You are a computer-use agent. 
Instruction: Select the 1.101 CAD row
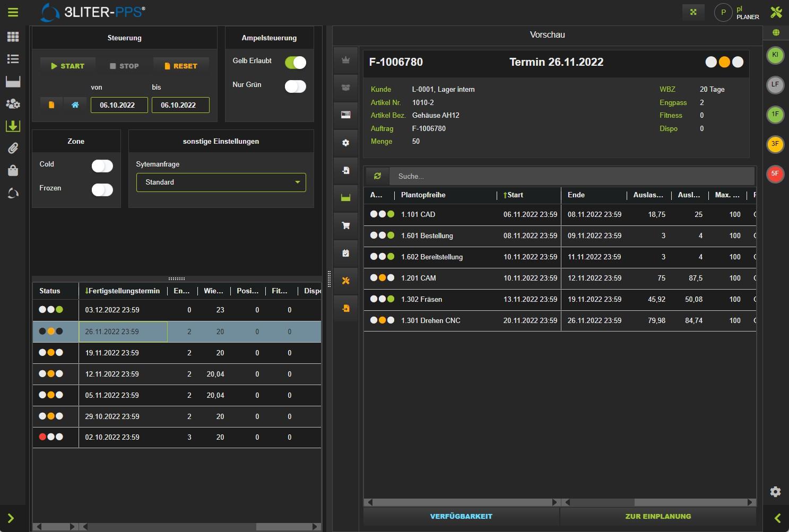click(560, 215)
